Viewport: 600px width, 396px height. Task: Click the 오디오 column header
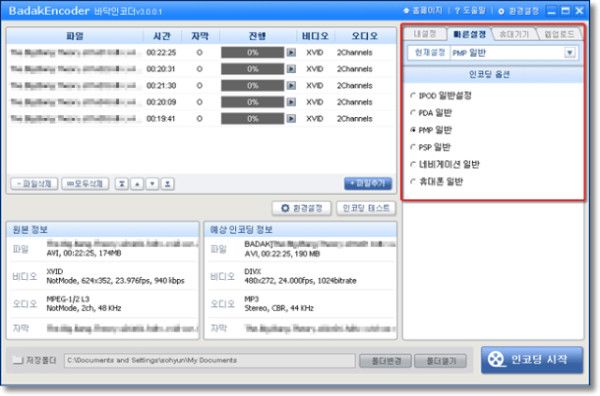[x=365, y=36]
